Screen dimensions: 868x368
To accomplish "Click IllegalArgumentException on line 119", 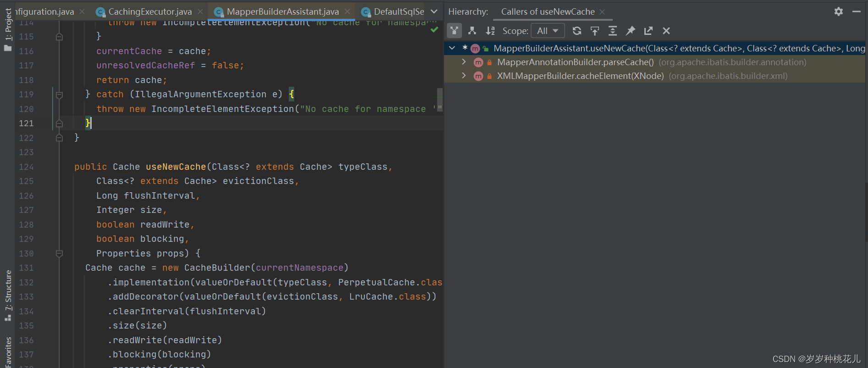I will tap(201, 94).
